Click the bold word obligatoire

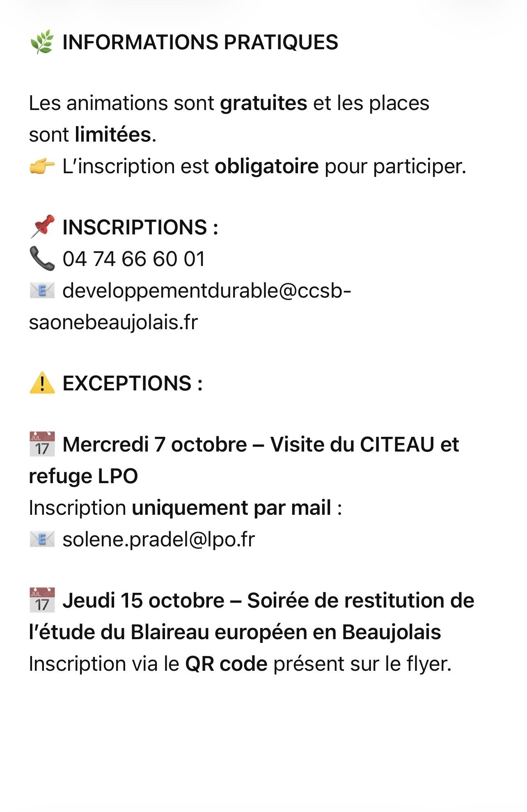[x=267, y=167]
